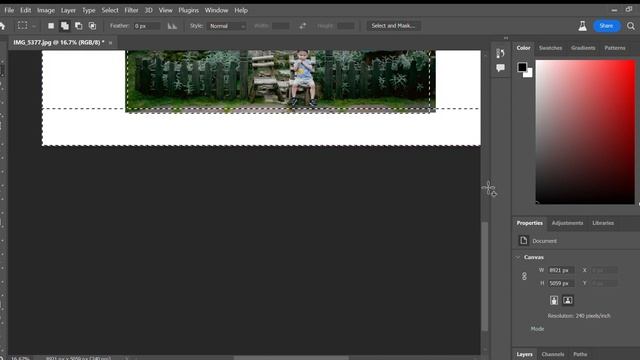
Task: Open the Edit menu
Action: coord(26,10)
